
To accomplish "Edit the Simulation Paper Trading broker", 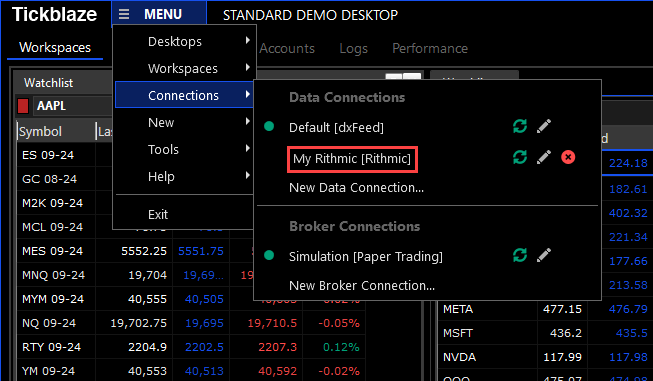I will click(544, 255).
